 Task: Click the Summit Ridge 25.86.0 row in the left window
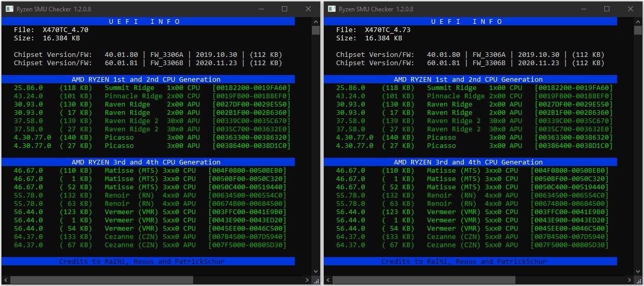[152, 88]
